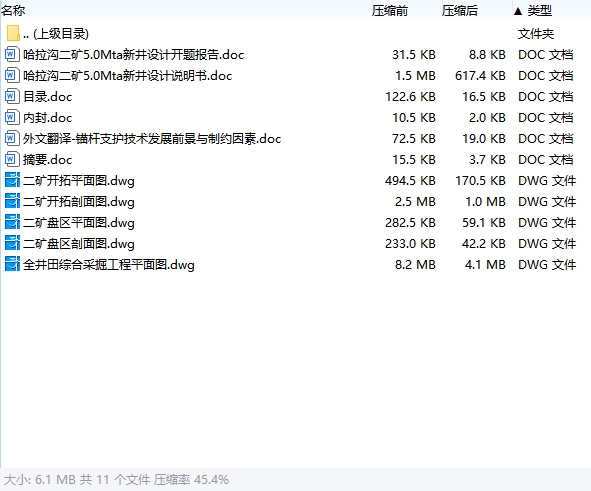Click the 494.5 KB size value
591x491 pixels.
pyautogui.click(x=410, y=181)
